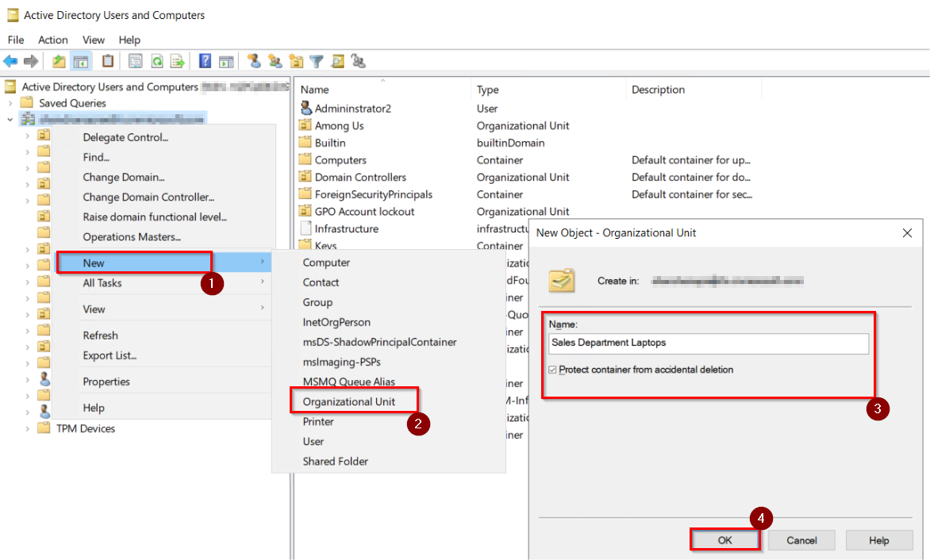930x560 pixels.
Task: Collapse the domain root tree node
Action: pyautogui.click(x=10, y=120)
